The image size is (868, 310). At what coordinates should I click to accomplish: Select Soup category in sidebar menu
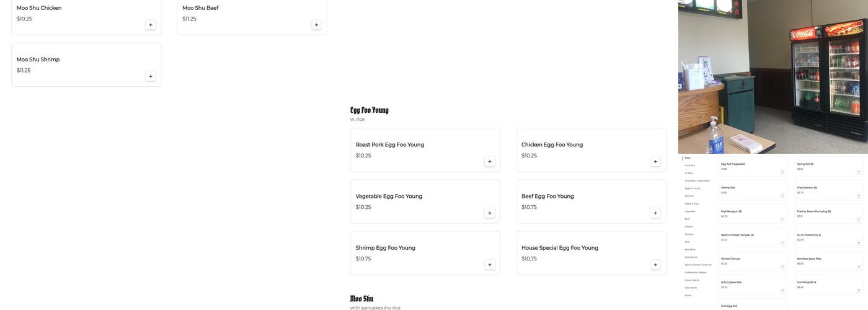[x=688, y=158]
